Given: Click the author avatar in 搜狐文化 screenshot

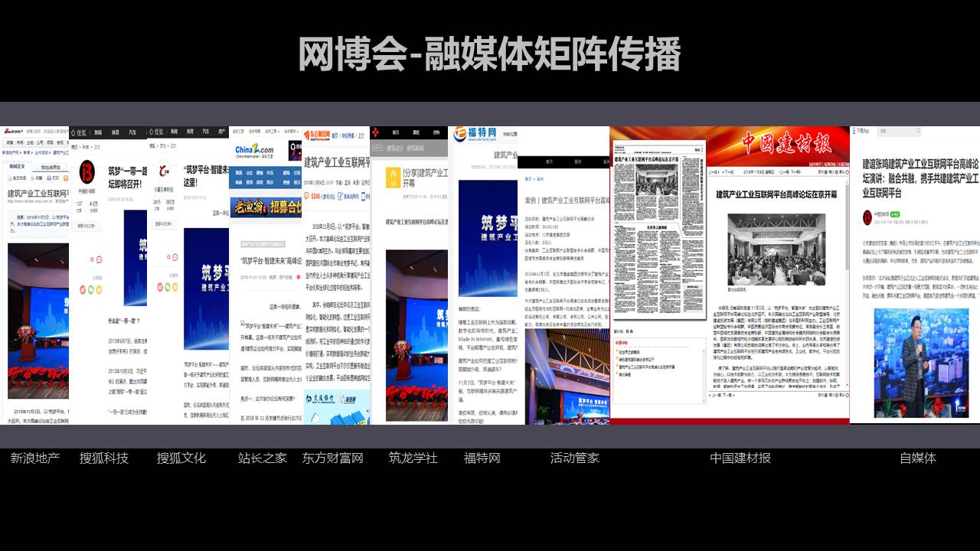Looking at the screenshot, I should pos(165,172).
